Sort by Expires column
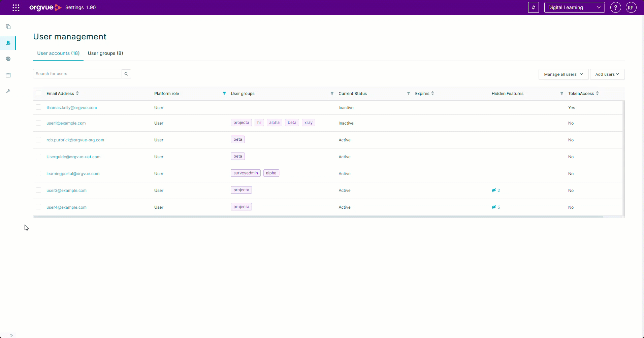644x338 pixels. (433, 93)
